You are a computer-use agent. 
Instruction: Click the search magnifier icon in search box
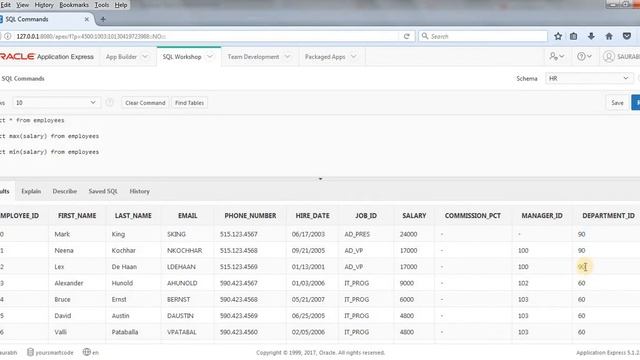(425, 36)
